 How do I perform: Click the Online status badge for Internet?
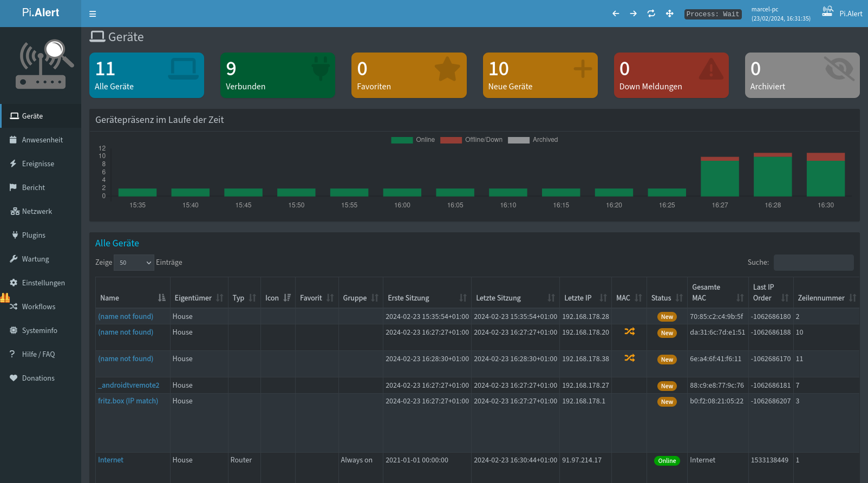click(x=667, y=461)
